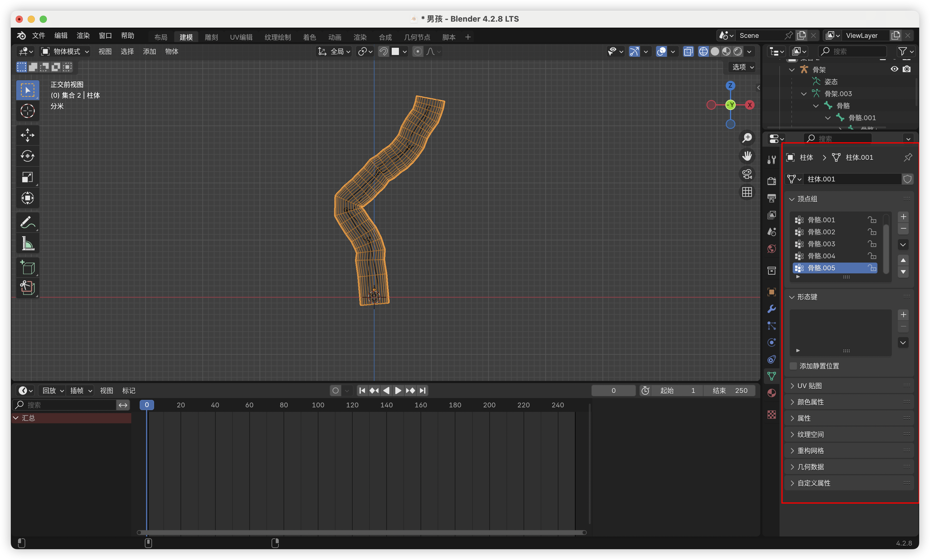Select the Box Select tool
This screenshot has width=930, height=560.
(x=28, y=90)
